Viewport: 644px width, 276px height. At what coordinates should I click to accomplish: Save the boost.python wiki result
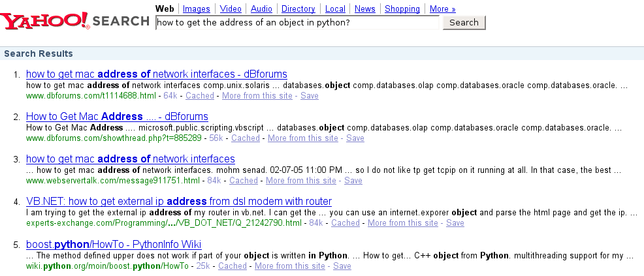(x=342, y=266)
